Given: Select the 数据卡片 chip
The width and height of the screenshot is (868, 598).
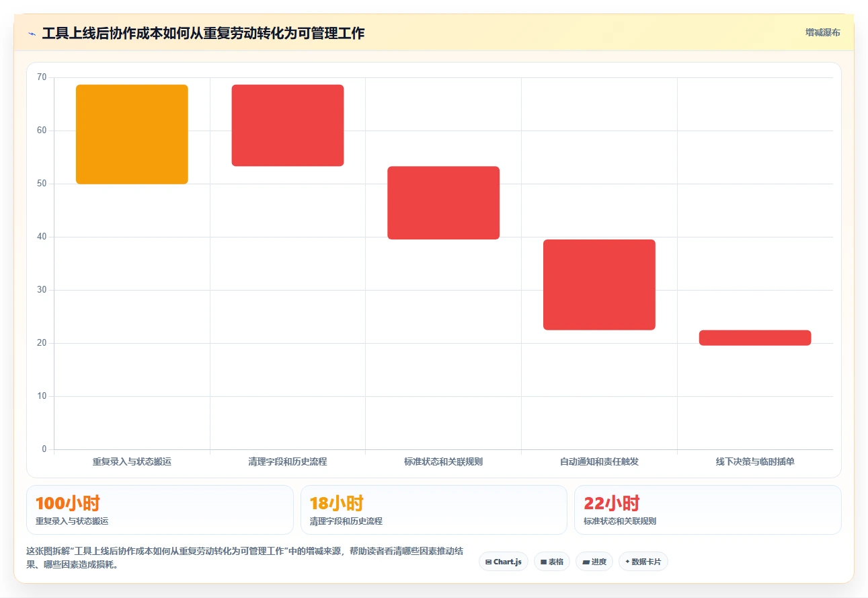Looking at the screenshot, I should click(x=643, y=562).
